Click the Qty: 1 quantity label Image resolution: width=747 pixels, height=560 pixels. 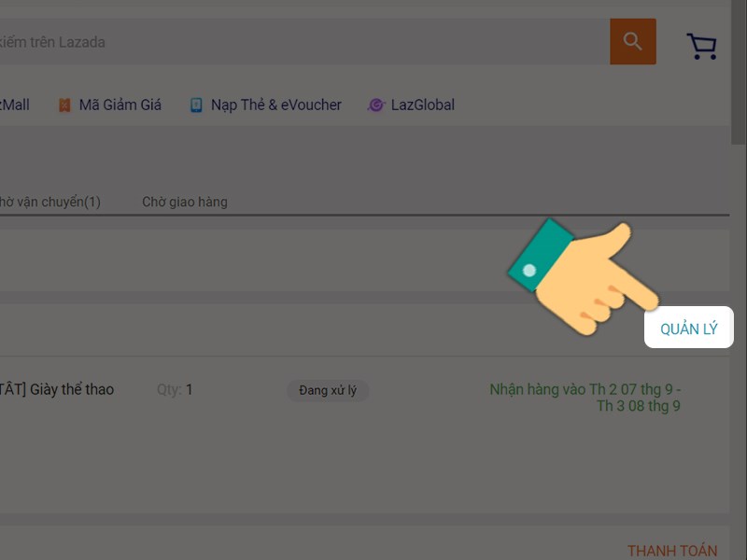tap(175, 390)
